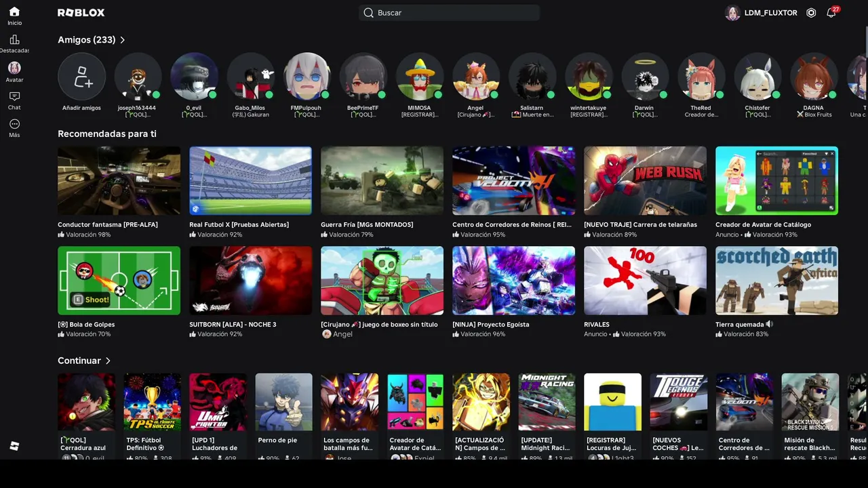Focus the Buscar search field
This screenshot has height=488, width=868.
tap(450, 13)
